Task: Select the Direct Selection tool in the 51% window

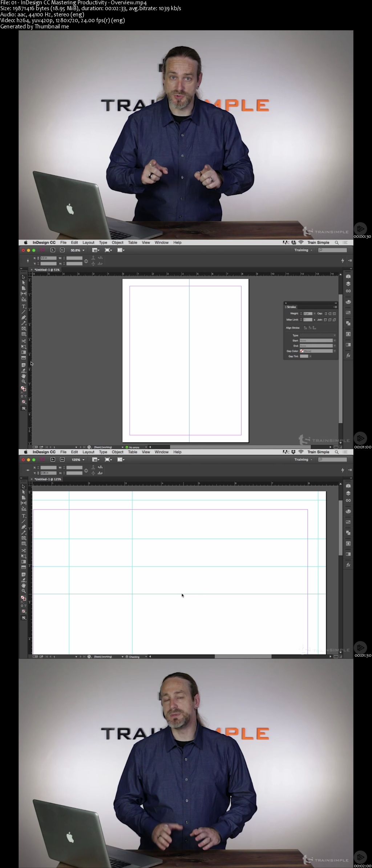Action: pos(24,283)
